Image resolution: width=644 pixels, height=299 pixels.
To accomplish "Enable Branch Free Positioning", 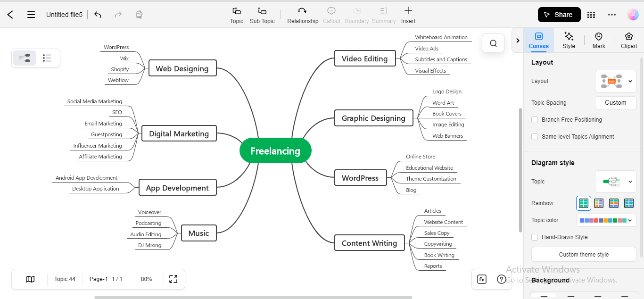I will point(535,120).
